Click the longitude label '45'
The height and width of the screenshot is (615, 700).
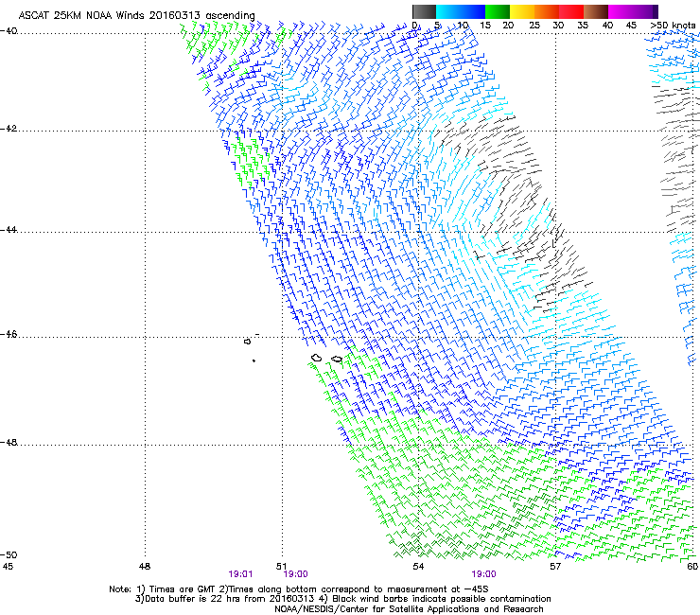coord(8,567)
